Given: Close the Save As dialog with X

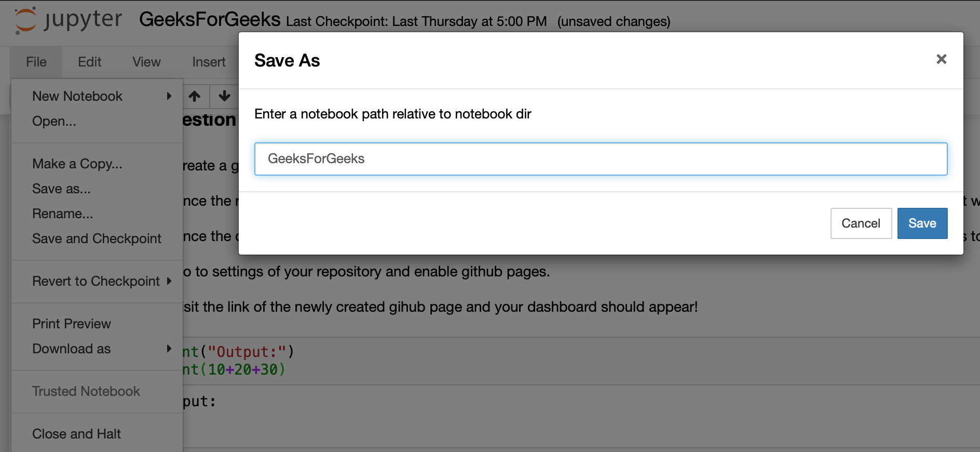Looking at the screenshot, I should point(941,59).
